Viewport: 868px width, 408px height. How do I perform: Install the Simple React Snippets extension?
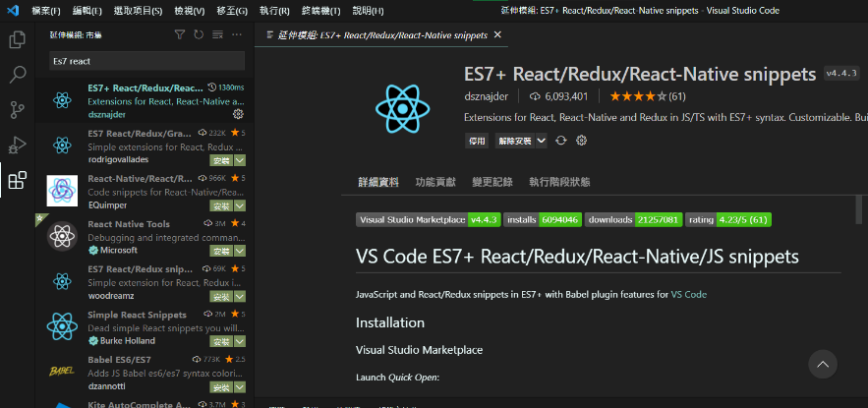pos(221,341)
